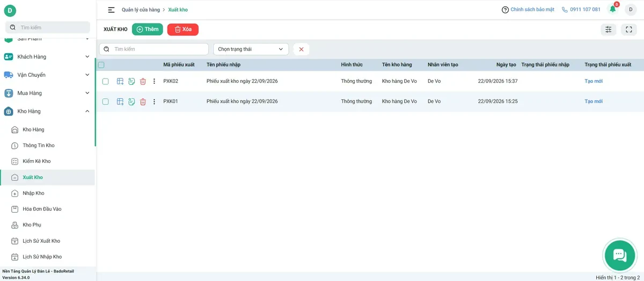The height and width of the screenshot is (281, 644).
Task: Tick the checkbox for PXK01
Action: click(106, 102)
